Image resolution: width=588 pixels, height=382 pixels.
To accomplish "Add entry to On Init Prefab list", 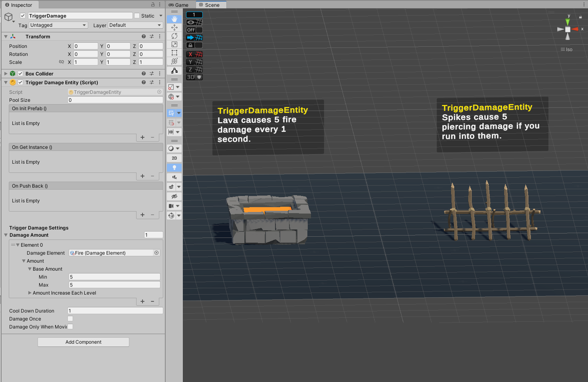I will [x=143, y=137].
